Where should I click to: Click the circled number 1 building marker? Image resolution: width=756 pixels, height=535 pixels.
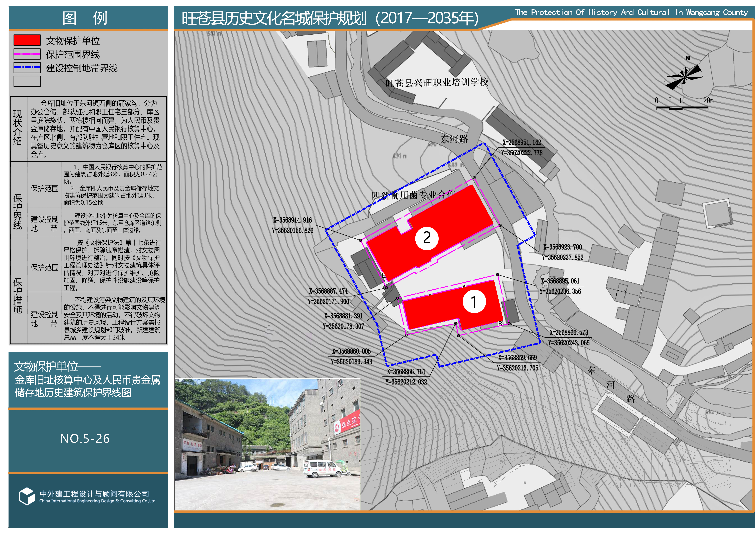click(474, 301)
